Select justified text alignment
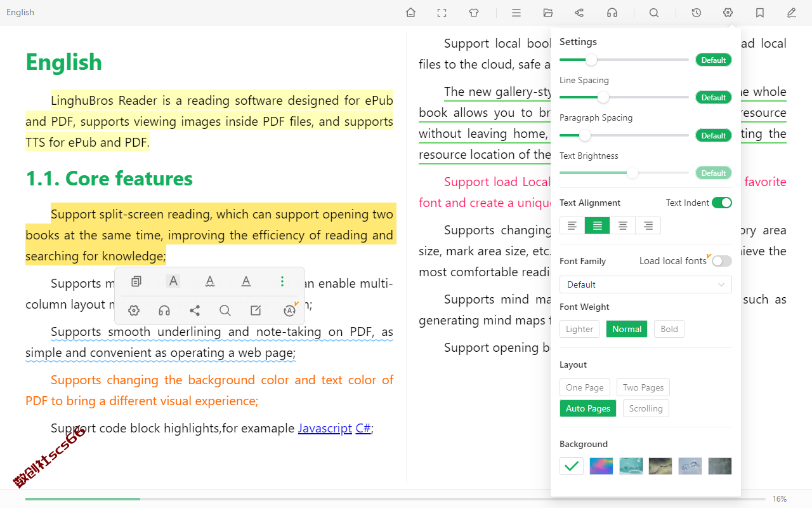This screenshot has width=812, height=508. (598, 225)
